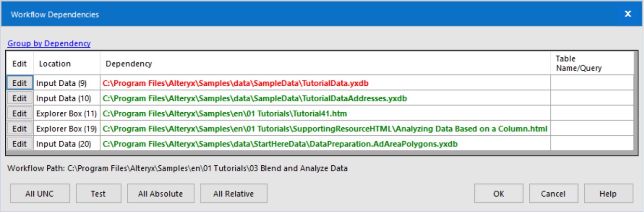Open the Help button
This screenshot has width=644, height=212.
click(608, 194)
